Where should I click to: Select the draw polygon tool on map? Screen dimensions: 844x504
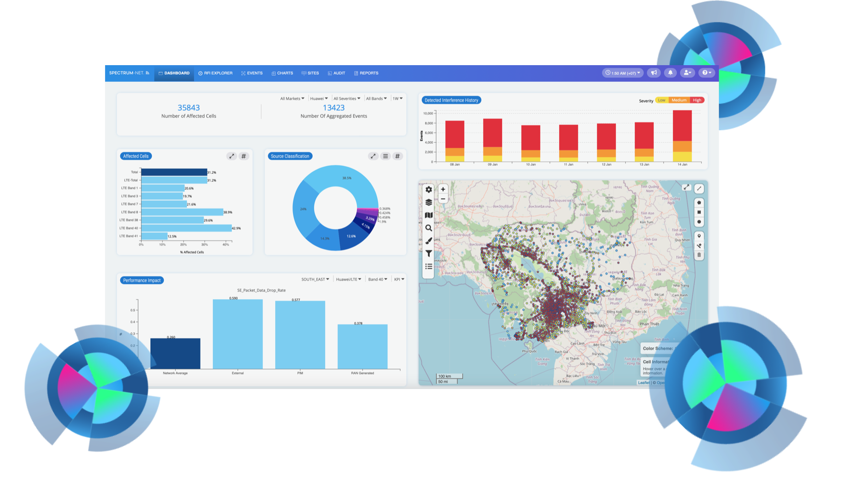click(699, 203)
